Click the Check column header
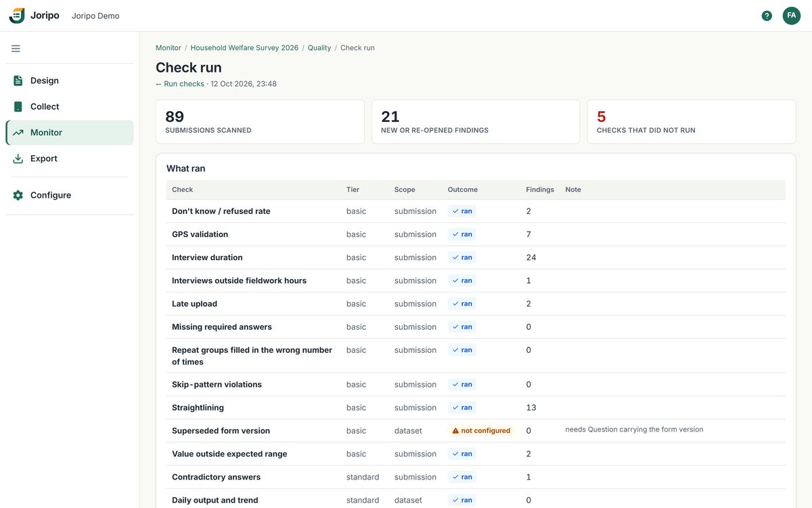Screen dimensions: 812x508 pyautogui.click(x=183, y=190)
